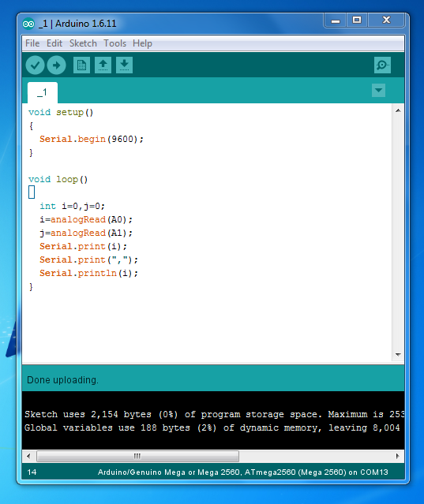Click the 'Serial.print(i);' line

(x=84, y=247)
